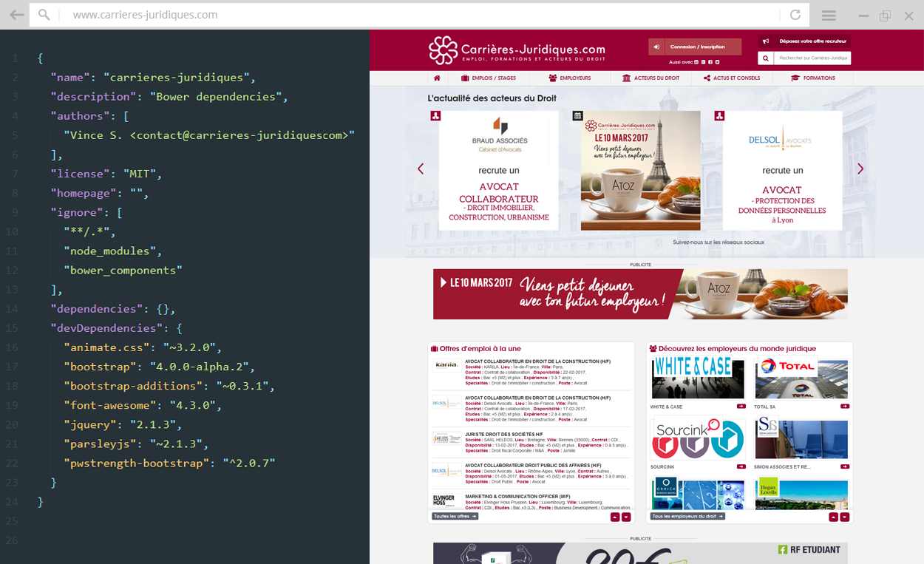The image size is (924, 564).
Task: Click the address bar magnifier icon
Action: click(44, 15)
